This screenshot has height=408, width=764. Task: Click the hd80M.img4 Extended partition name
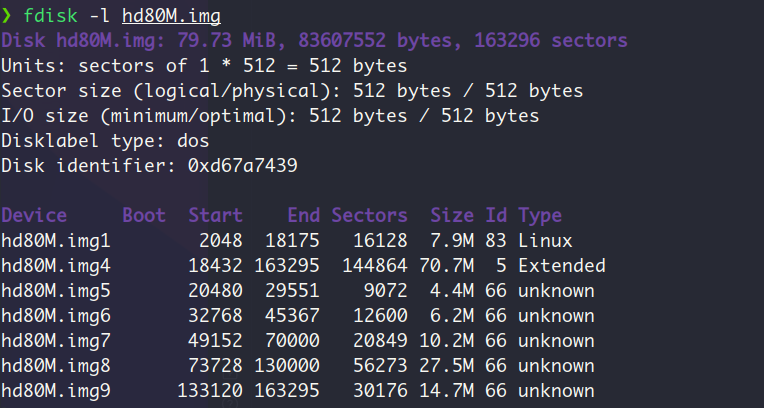coord(56,266)
